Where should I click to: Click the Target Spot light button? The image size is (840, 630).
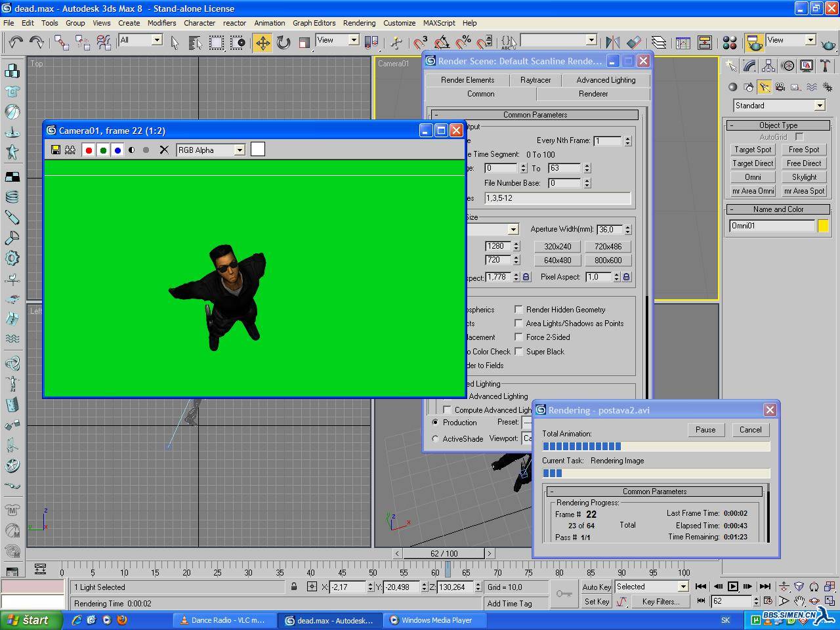[x=753, y=150]
